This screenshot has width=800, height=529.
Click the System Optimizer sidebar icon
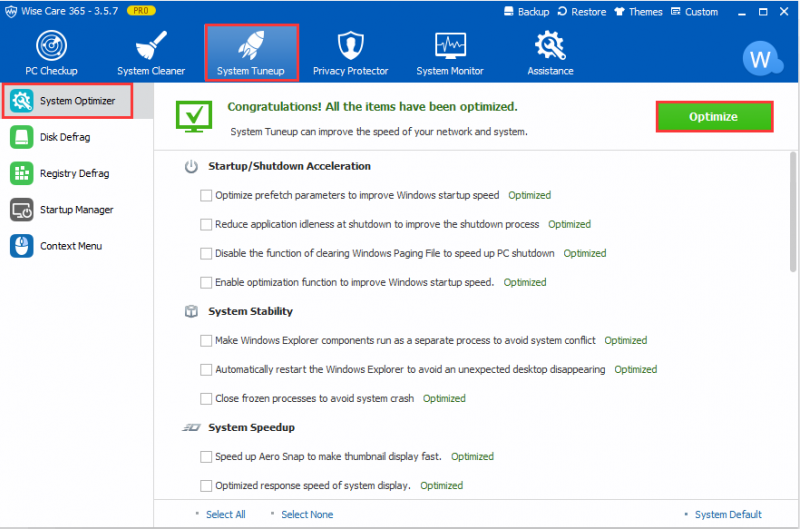pos(21,100)
